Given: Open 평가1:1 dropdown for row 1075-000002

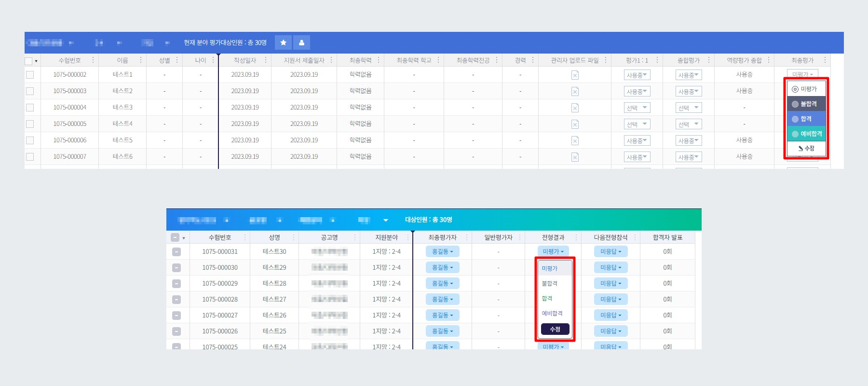Looking at the screenshot, I should [x=637, y=75].
